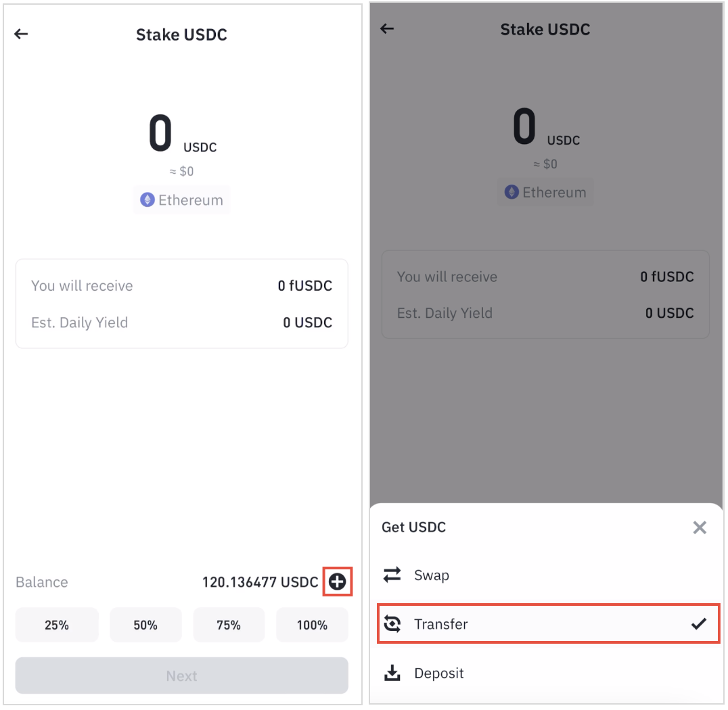Tap the back arrow on the Stake screen

(x=21, y=34)
